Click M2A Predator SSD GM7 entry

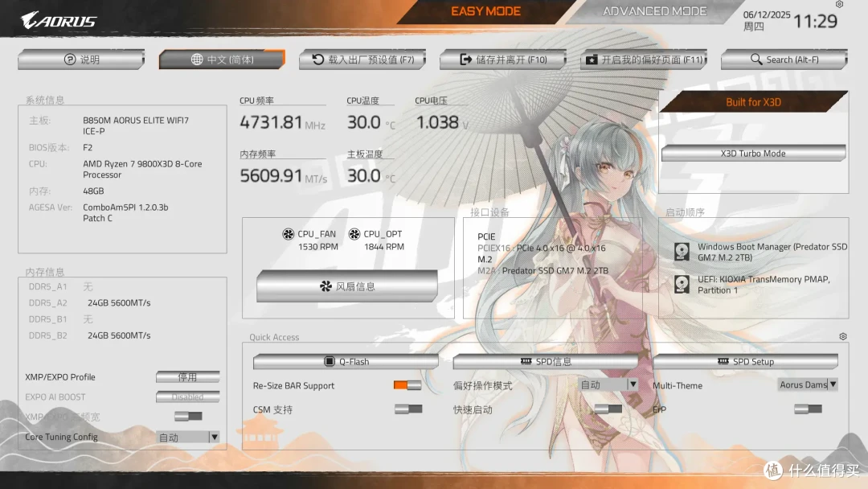[542, 271]
